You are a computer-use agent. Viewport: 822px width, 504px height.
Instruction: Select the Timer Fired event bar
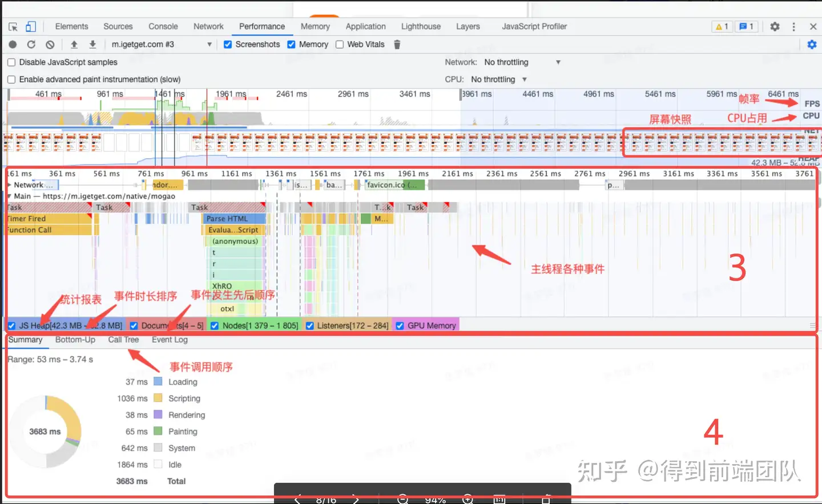[49, 219]
